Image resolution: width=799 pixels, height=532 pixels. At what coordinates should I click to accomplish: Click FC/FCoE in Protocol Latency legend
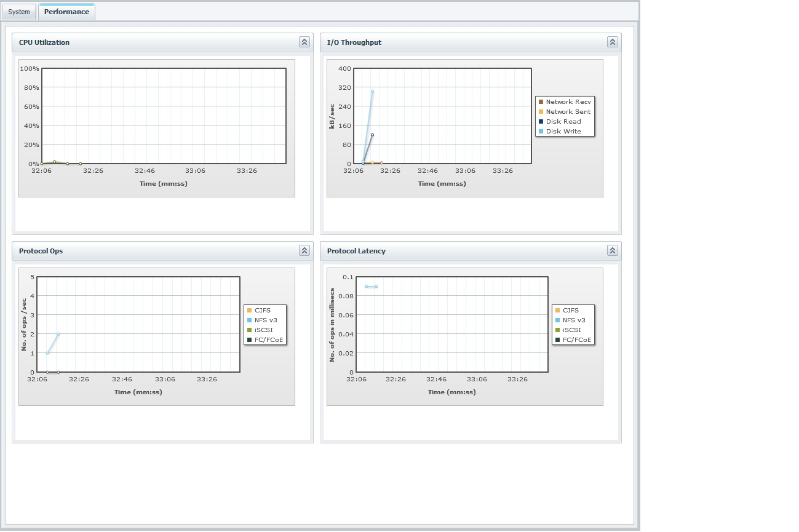pos(577,340)
